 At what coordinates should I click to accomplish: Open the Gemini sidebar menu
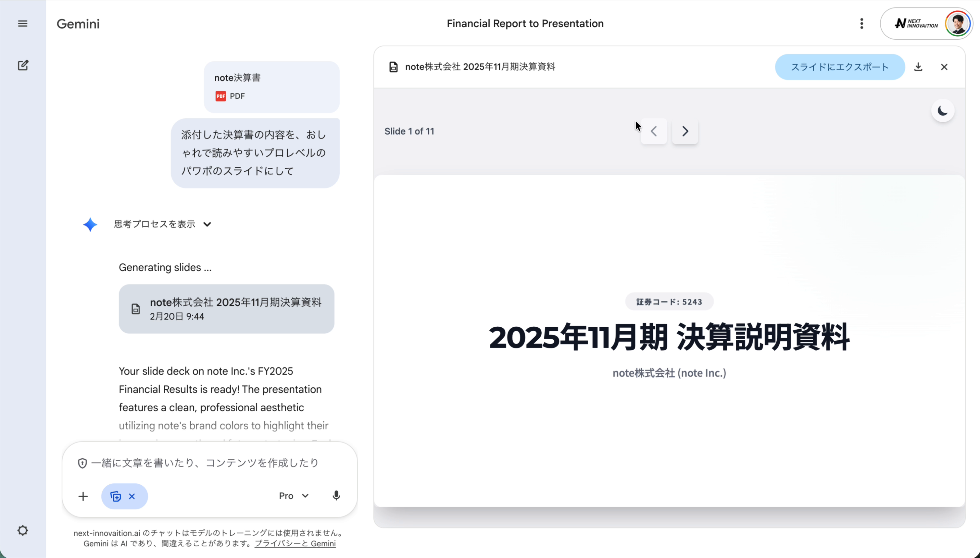tap(23, 23)
